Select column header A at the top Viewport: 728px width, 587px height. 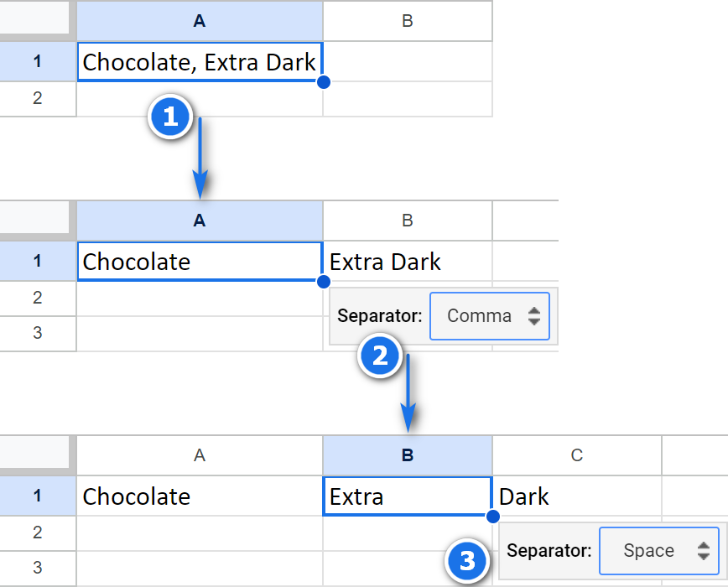pyautogui.click(x=199, y=19)
